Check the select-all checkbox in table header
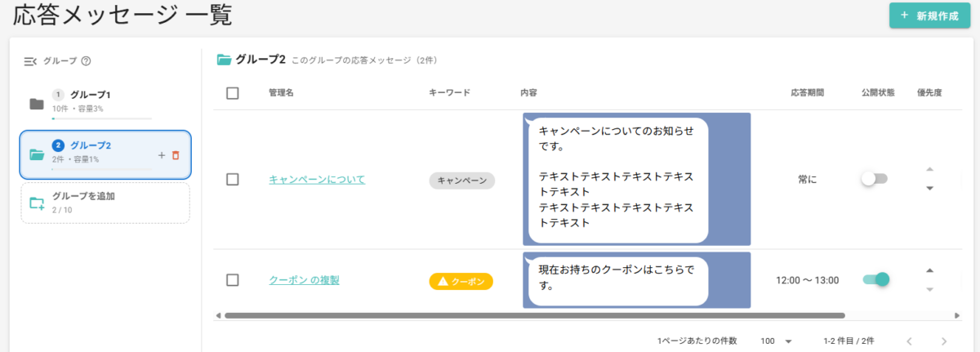Viewport: 980px width, 352px height. point(233,93)
